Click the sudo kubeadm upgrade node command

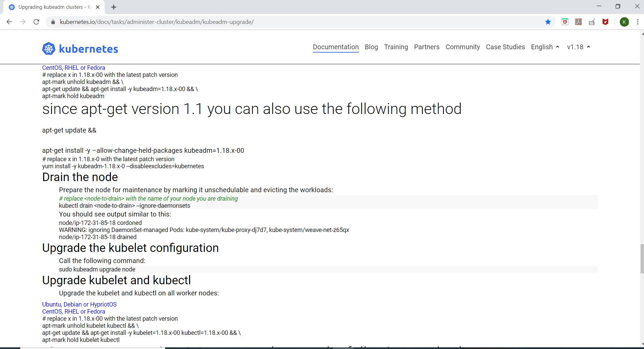pos(97,269)
